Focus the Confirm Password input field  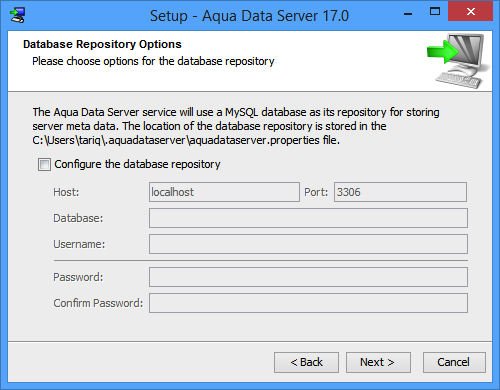pos(308,303)
